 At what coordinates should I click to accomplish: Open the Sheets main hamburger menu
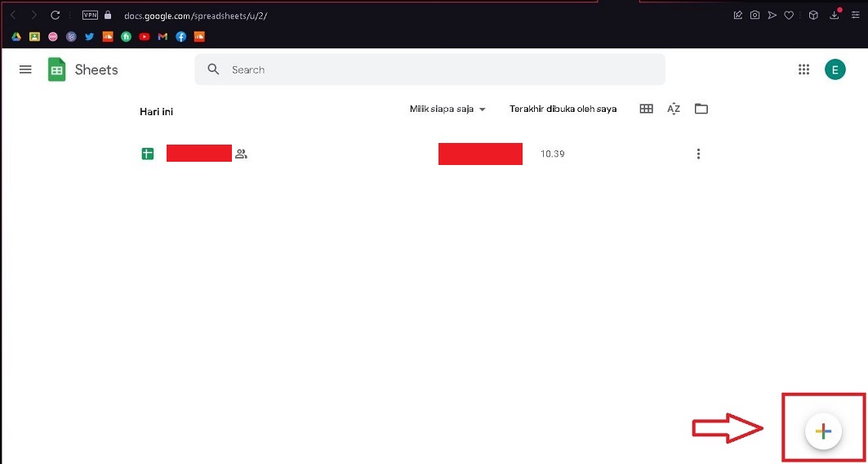click(25, 69)
